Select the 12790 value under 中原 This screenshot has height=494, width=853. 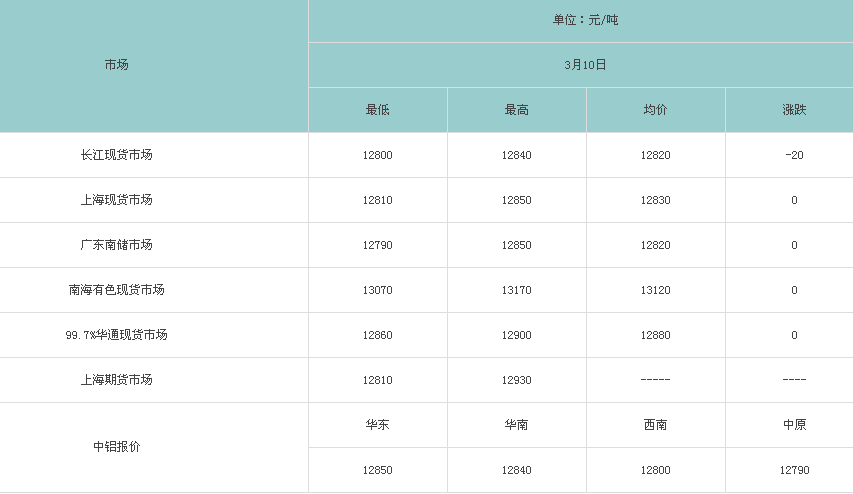(x=794, y=470)
